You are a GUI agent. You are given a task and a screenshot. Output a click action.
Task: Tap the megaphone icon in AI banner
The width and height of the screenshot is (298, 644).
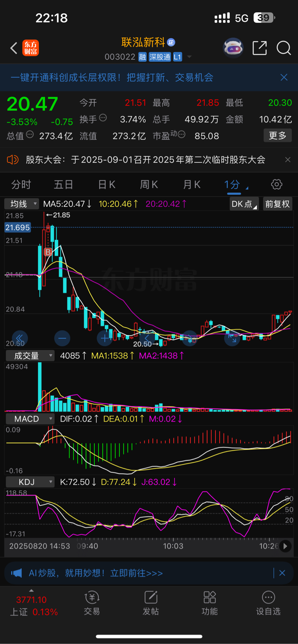coord(16,573)
